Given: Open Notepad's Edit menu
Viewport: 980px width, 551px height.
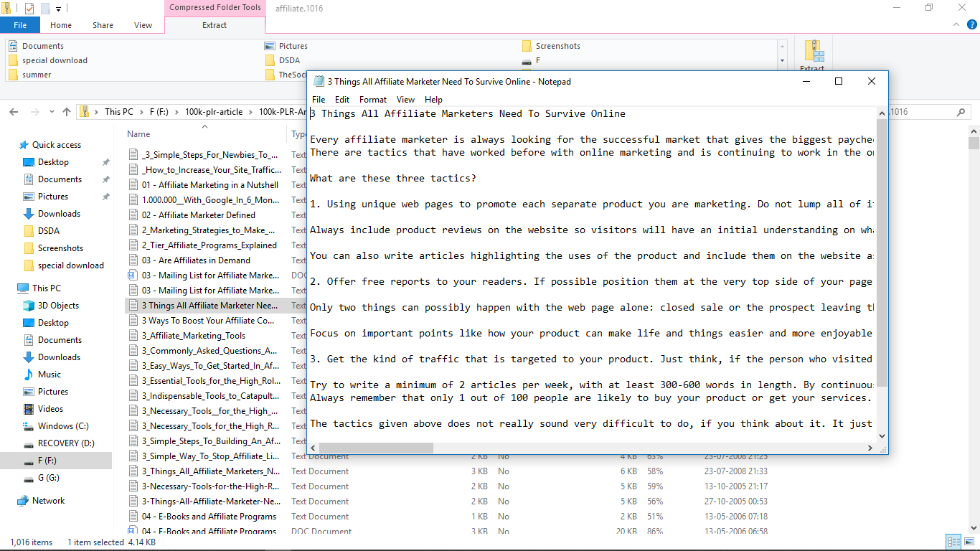Looking at the screenshot, I should (342, 100).
